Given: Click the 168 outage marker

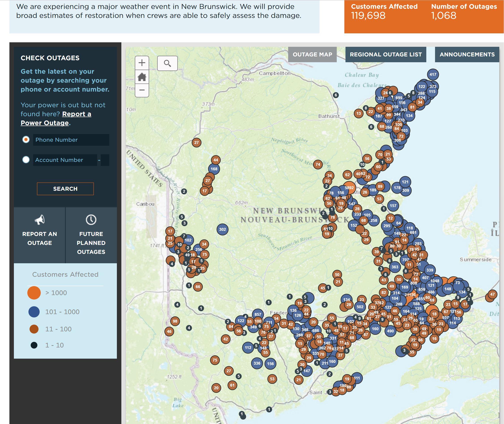Looking at the screenshot, I should point(214,169).
